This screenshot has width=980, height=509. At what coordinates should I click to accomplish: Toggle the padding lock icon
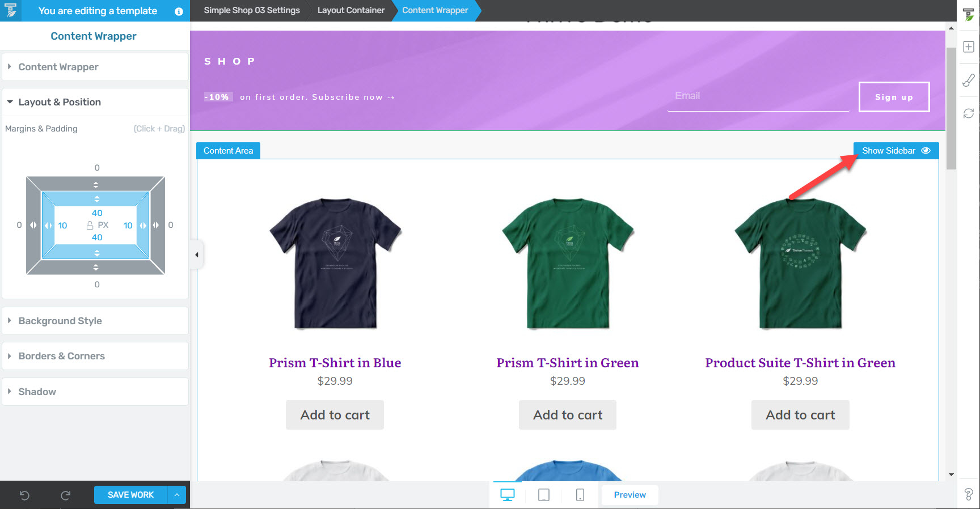[x=90, y=225]
